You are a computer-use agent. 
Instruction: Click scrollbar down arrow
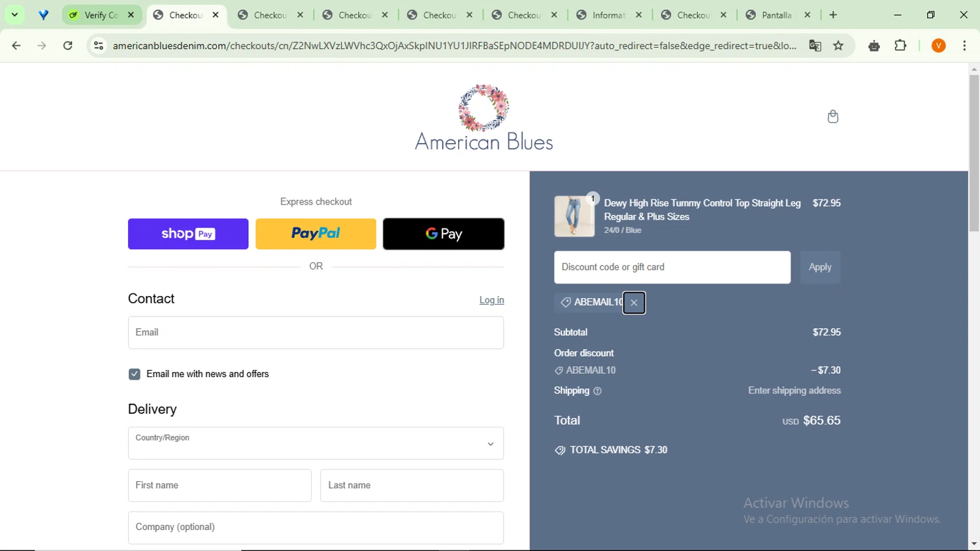(974, 544)
